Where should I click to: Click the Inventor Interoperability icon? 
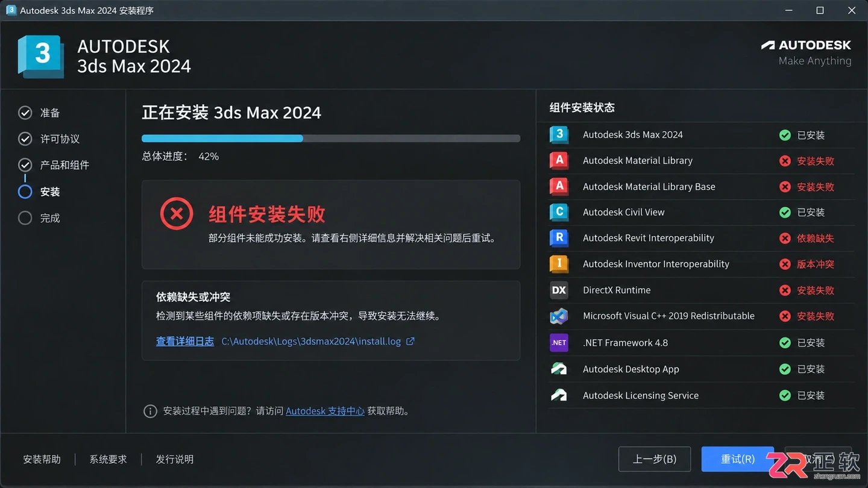[x=559, y=264]
